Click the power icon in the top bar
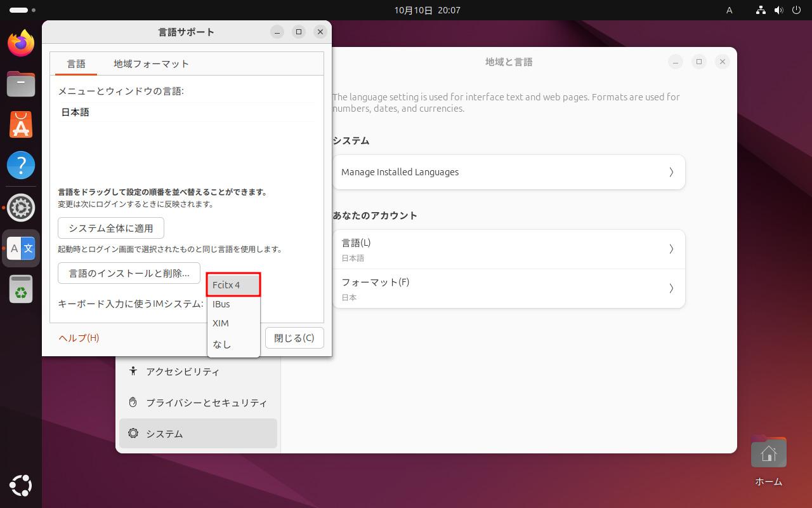Viewport: 812px width, 508px height. tap(797, 10)
